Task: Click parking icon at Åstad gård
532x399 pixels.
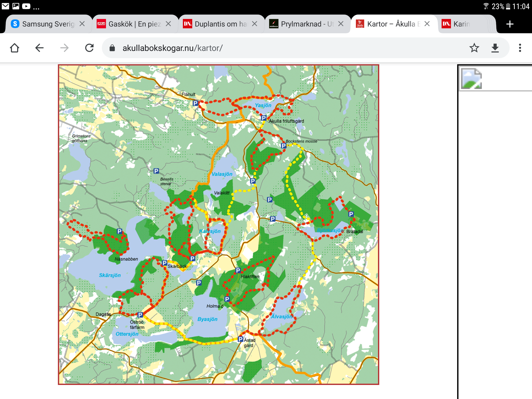Action: click(241, 339)
